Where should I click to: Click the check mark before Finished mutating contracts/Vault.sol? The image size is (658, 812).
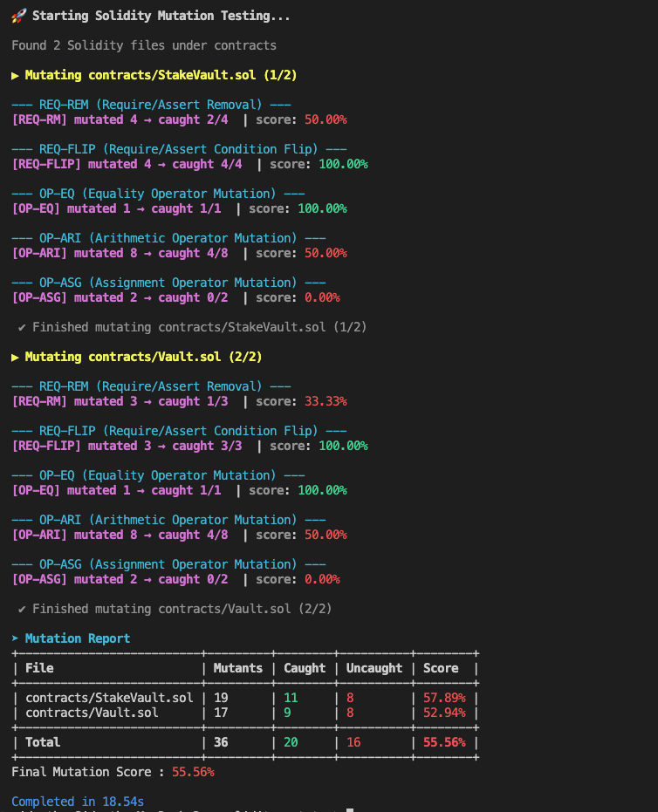point(22,609)
